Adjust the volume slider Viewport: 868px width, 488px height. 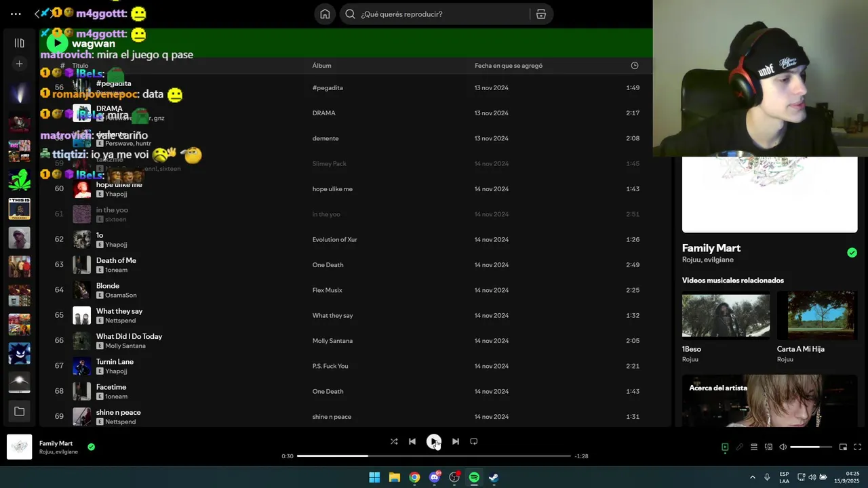(811, 447)
